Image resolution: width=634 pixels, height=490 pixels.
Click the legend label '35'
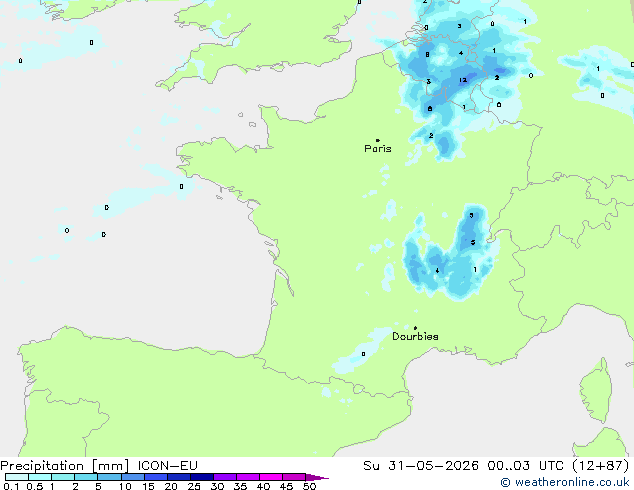(x=240, y=486)
